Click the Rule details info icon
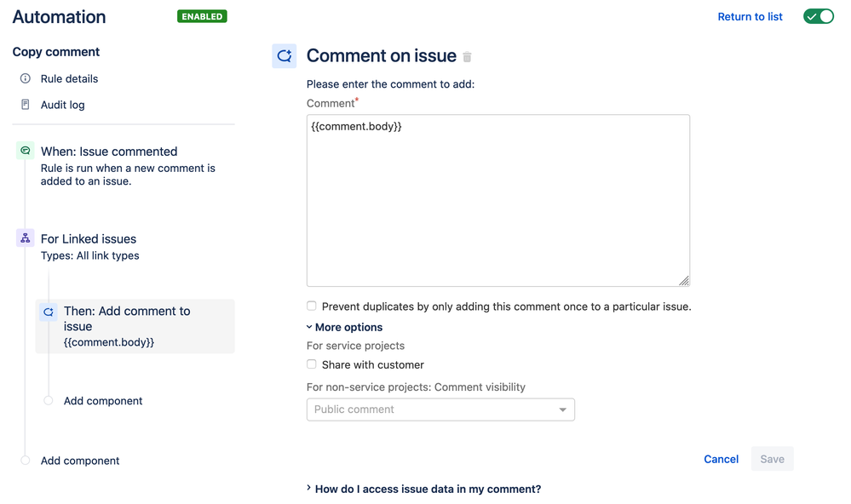The image size is (851, 504). (26, 78)
